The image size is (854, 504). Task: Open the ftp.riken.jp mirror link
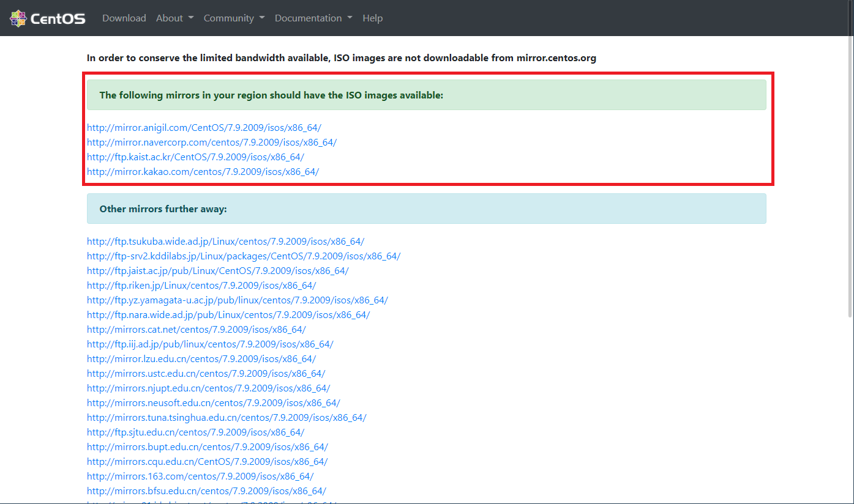(201, 286)
